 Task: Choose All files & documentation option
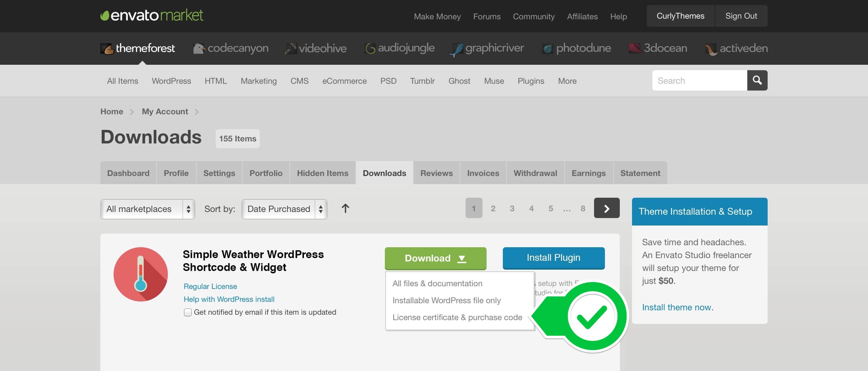[437, 284]
